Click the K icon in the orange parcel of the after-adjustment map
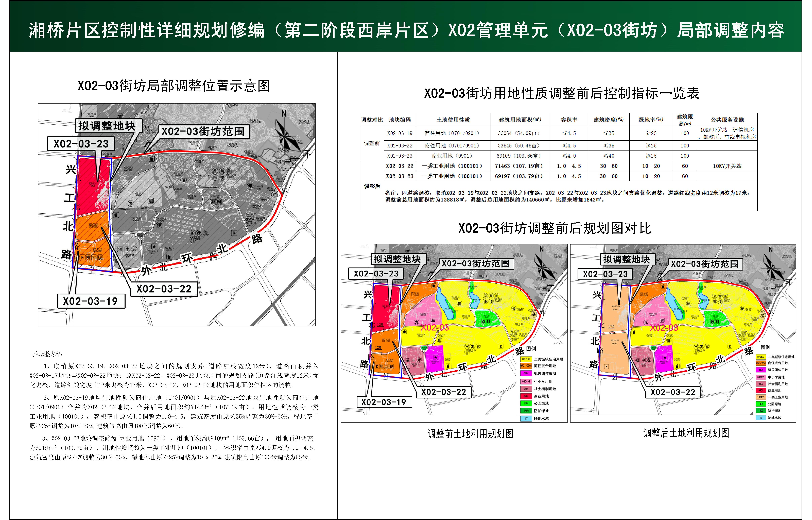The height and width of the screenshot is (520, 812). tap(607, 366)
